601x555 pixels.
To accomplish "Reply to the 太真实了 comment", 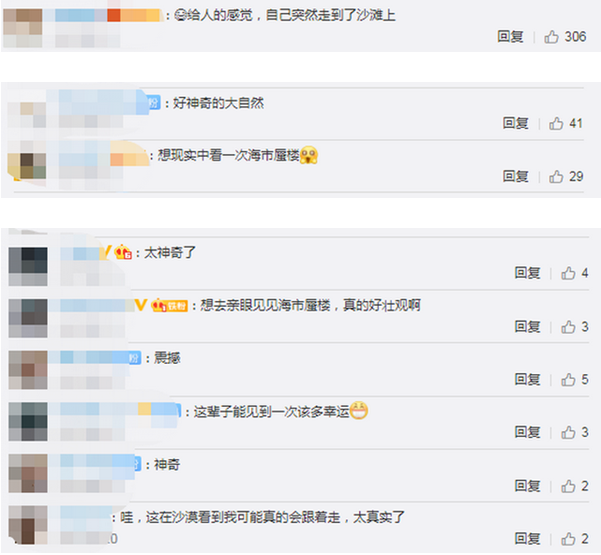I will [527, 539].
